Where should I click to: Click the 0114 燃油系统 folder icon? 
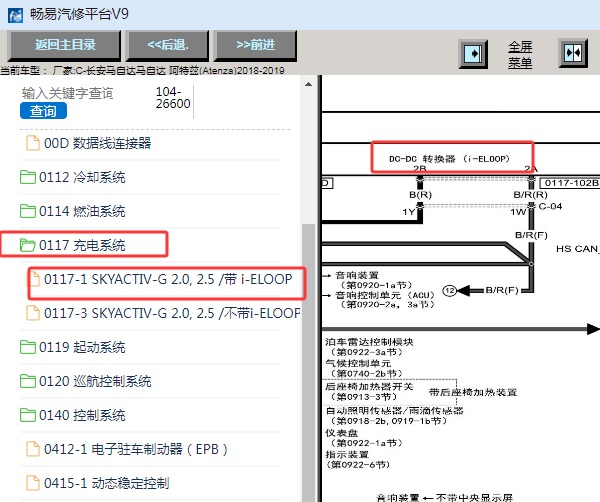click(28, 211)
